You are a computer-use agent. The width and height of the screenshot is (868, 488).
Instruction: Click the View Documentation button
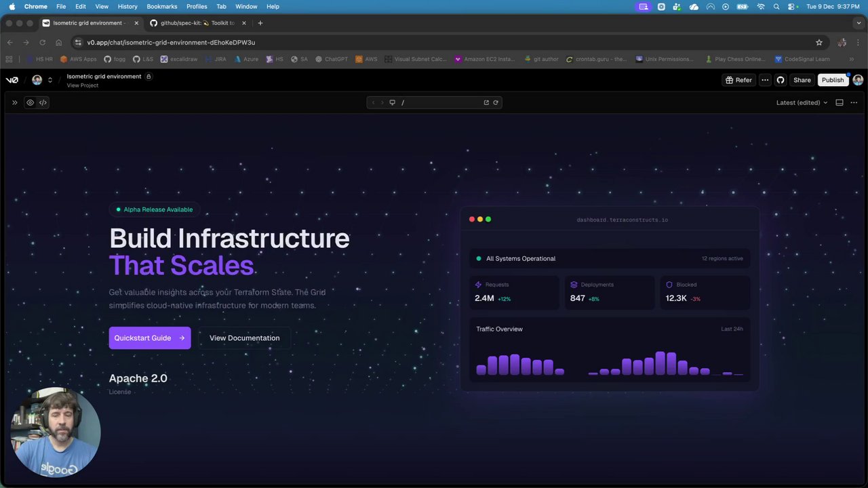[x=244, y=338]
